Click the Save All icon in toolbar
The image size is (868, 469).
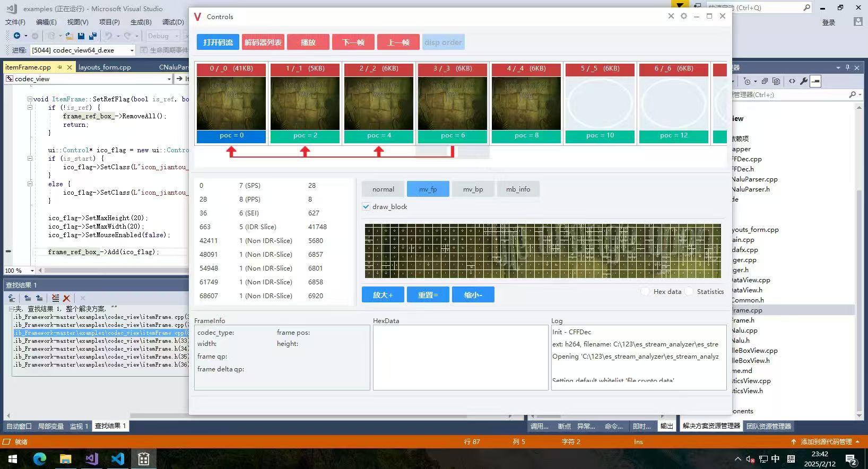pos(93,36)
